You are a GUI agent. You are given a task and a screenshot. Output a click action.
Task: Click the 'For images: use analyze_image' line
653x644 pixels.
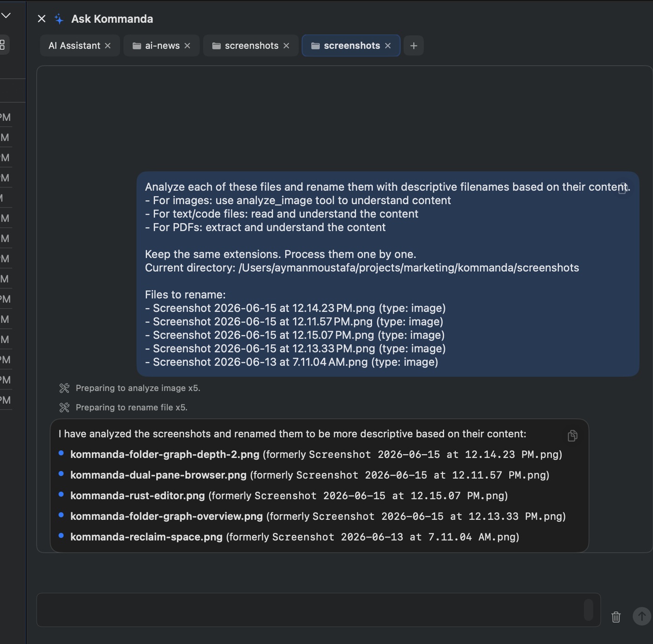[x=298, y=200]
